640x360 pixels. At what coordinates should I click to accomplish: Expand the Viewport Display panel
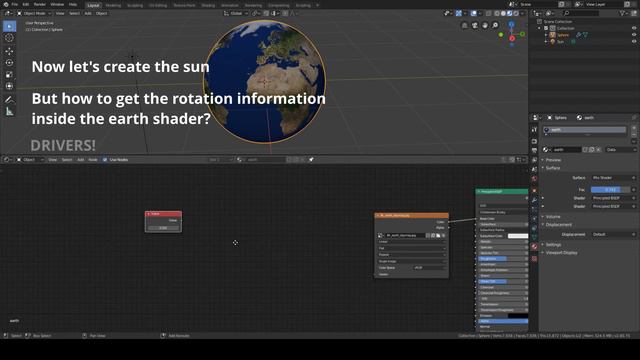(x=561, y=253)
